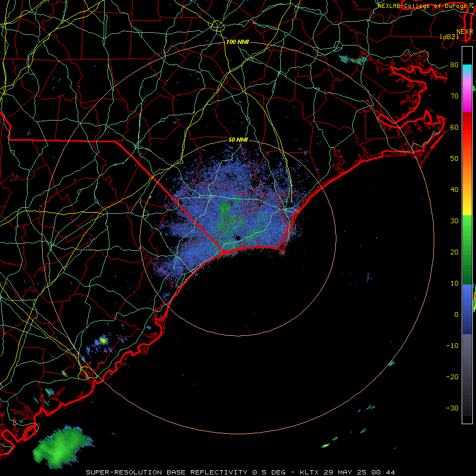Click the 40 value on the dBZ scale
This screenshot has width=476, height=476.
tap(454, 190)
